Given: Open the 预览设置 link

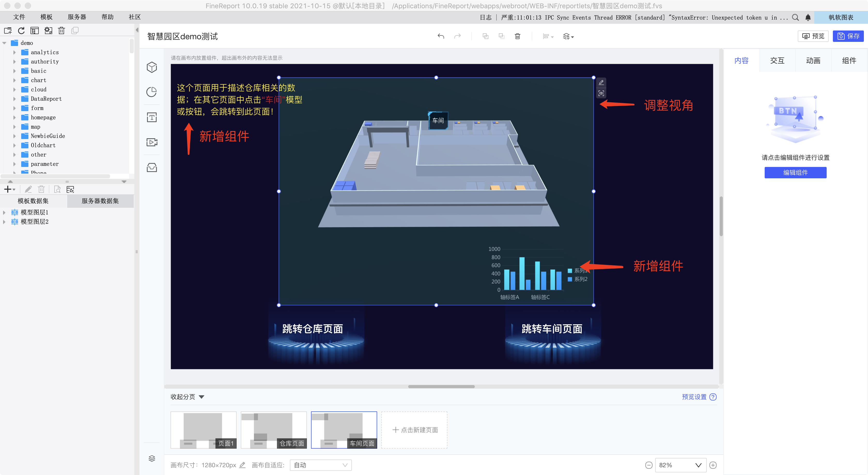Looking at the screenshot, I should pos(694,397).
